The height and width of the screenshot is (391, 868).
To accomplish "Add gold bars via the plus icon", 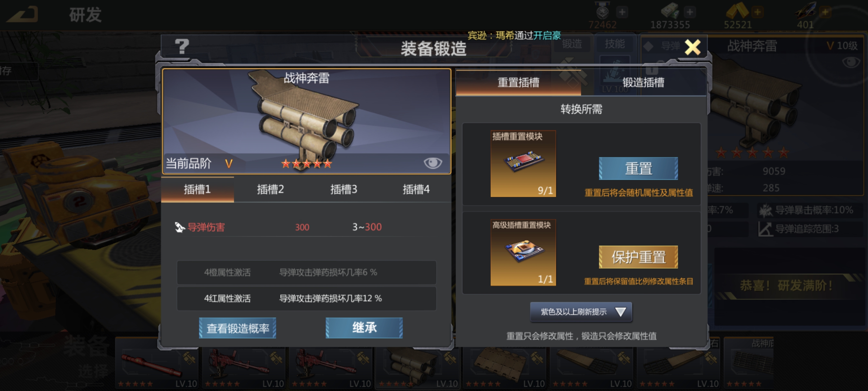I will coord(757,12).
